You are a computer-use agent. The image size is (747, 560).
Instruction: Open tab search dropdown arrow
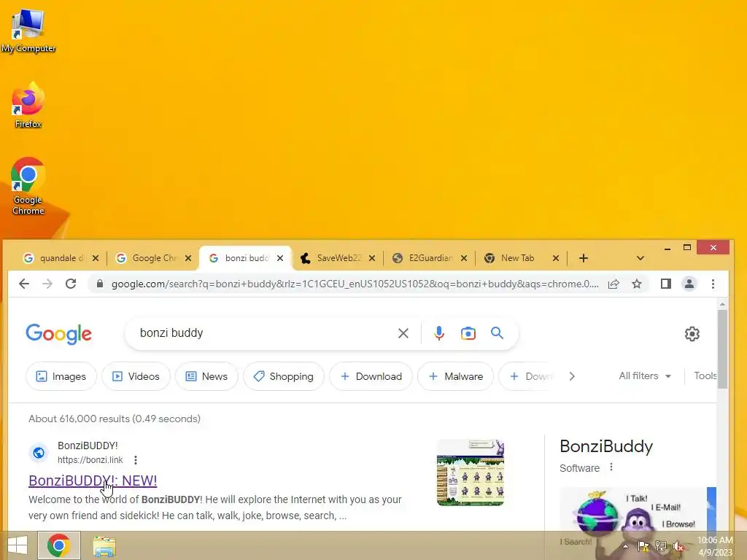pyautogui.click(x=640, y=258)
